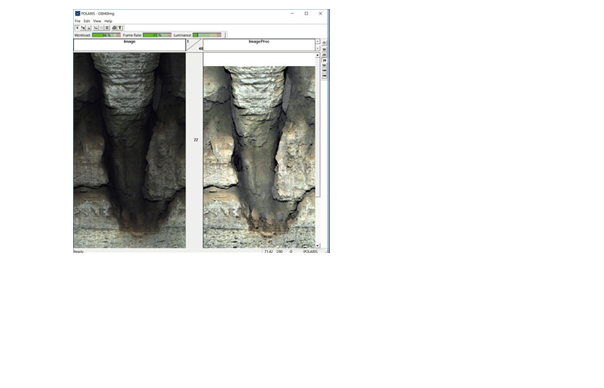Screen dimensions: 604x388
Task: Click the POLARIS application icon in the title bar
Action: tap(77, 13)
